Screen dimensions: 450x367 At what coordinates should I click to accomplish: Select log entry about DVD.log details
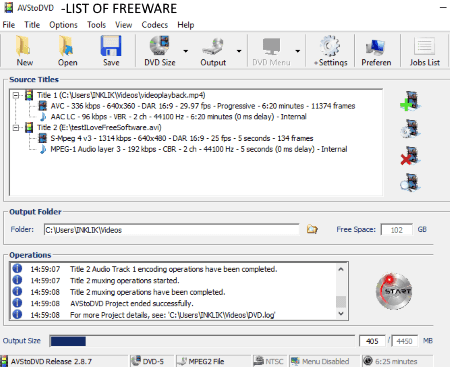click(173, 315)
